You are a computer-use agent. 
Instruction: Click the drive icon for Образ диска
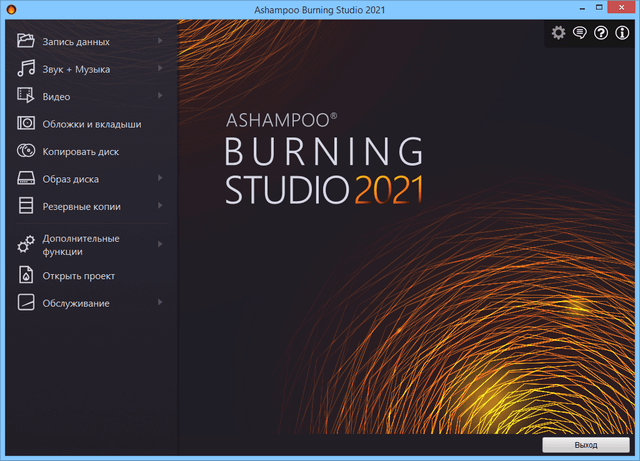pyautogui.click(x=26, y=179)
